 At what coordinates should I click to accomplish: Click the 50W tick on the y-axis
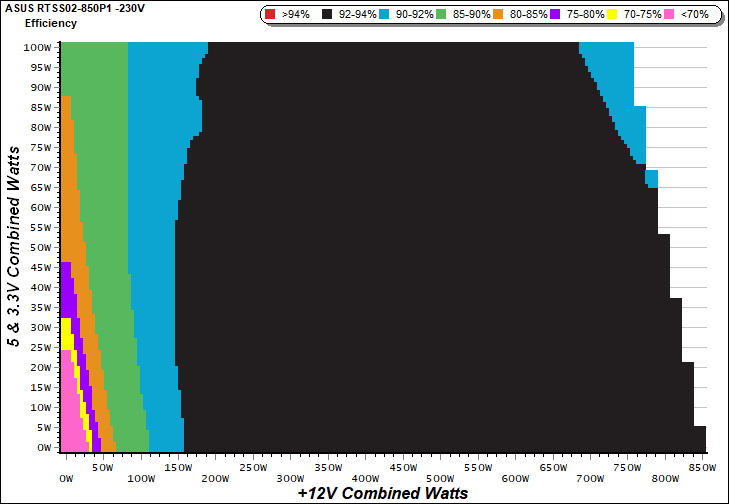pyautogui.click(x=40, y=247)
